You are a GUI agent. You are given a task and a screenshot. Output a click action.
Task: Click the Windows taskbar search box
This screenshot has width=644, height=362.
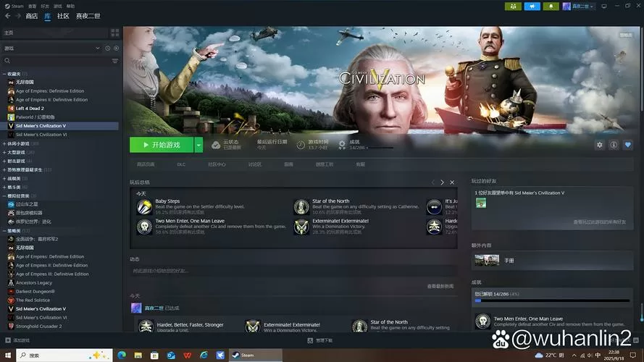(x=64, y=355)
